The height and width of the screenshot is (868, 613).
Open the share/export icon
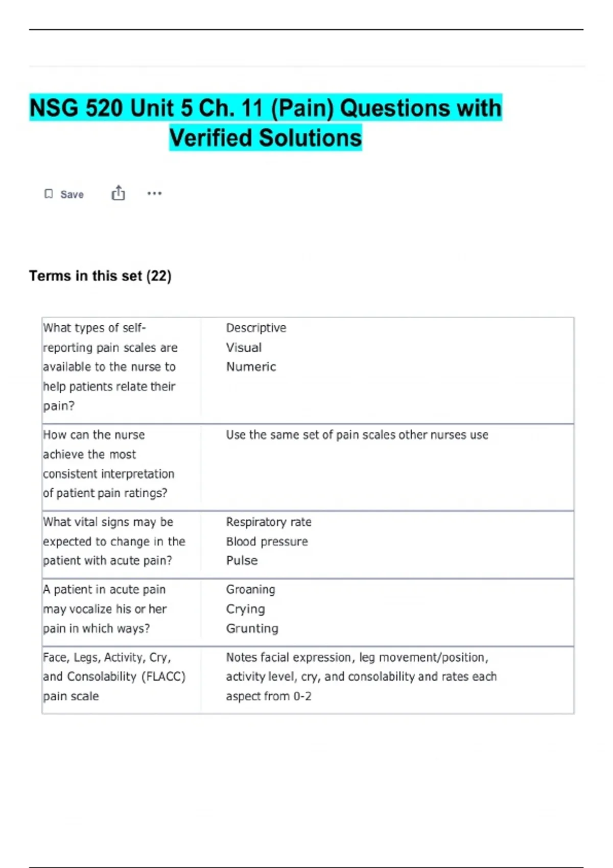[118, 193]
